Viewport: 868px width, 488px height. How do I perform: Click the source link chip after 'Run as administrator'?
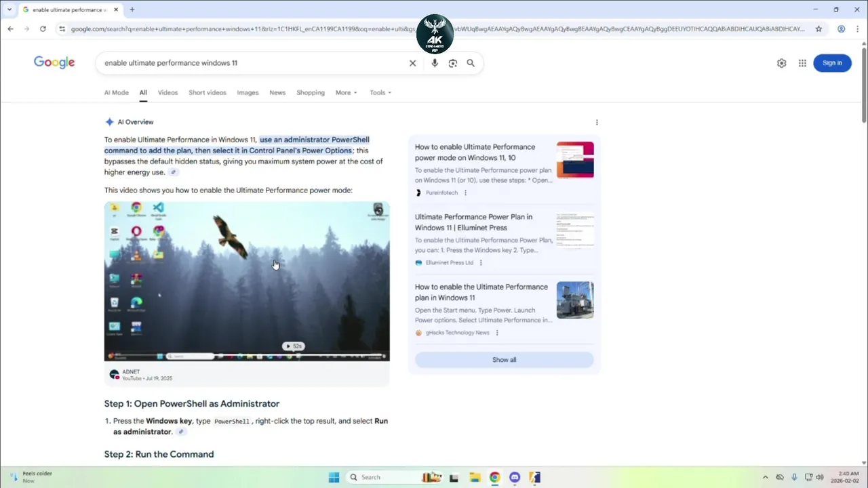tap(180, 432)
